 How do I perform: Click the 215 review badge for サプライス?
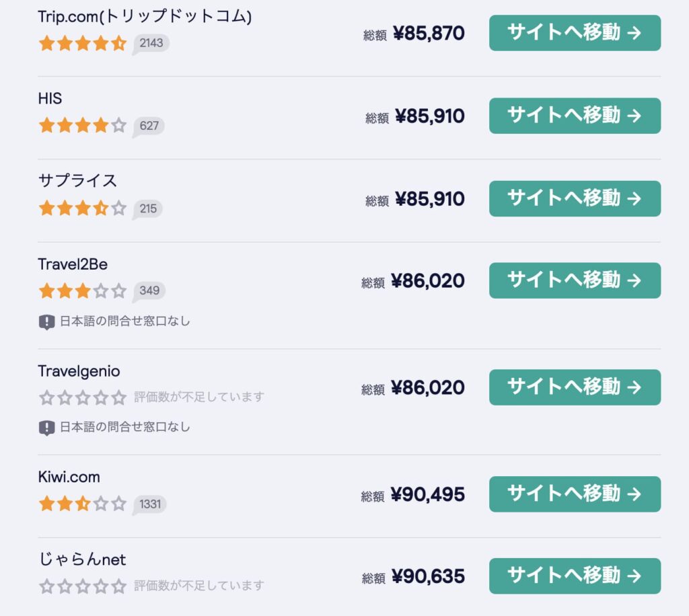click(147, 208)
